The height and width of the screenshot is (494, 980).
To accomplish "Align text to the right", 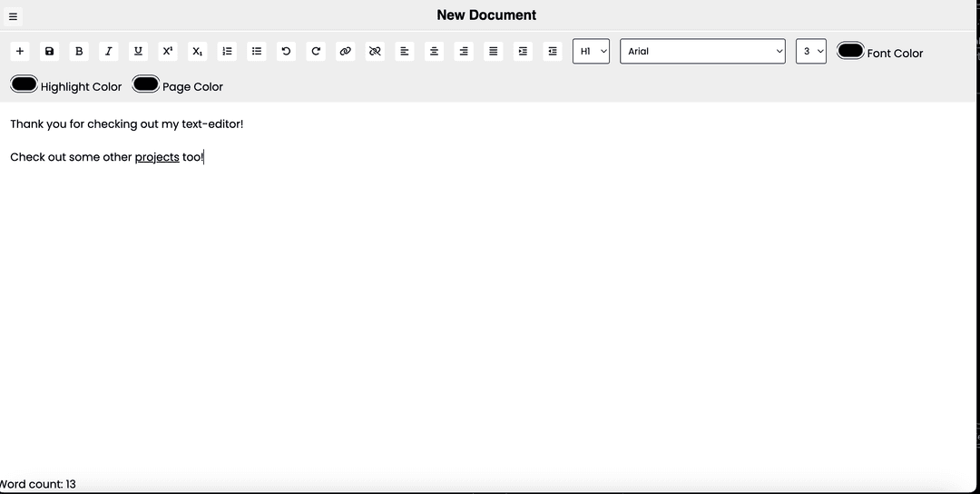I will (x=464, y=51).
